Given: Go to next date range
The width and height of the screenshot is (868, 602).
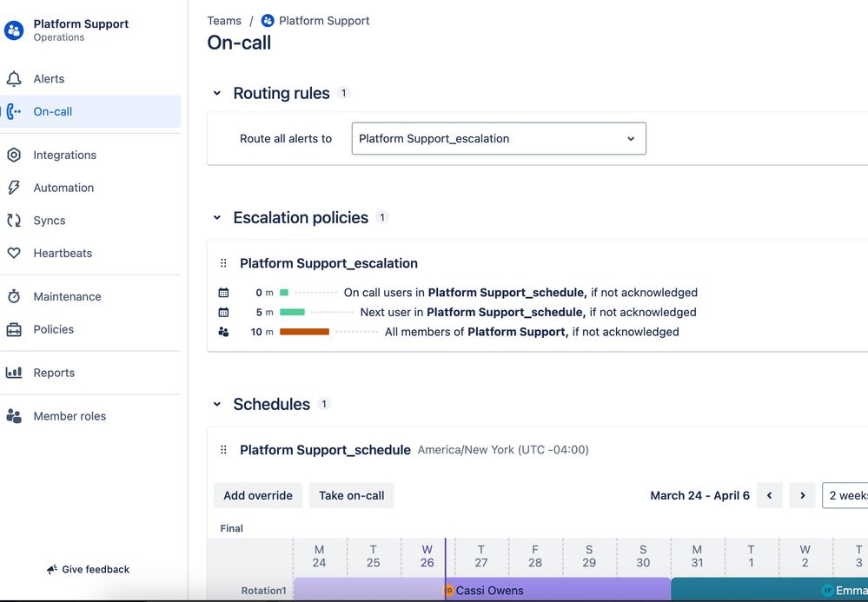Looking at the screenshot, I should (x=803, y=495).
